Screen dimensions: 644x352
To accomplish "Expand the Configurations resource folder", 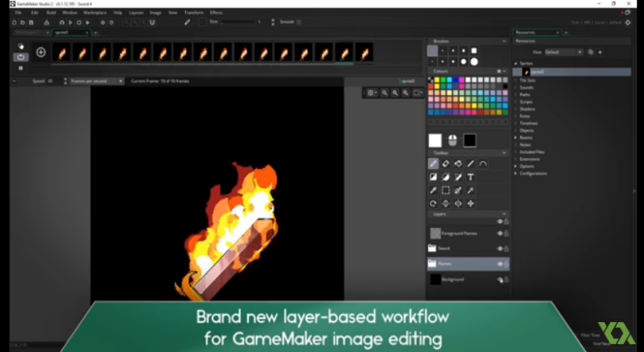I will coord(516,173).
